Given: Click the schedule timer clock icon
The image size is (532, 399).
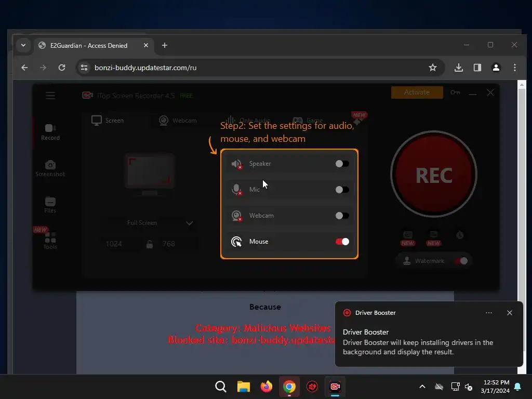Looking at the screenshot, I should 460,235.
